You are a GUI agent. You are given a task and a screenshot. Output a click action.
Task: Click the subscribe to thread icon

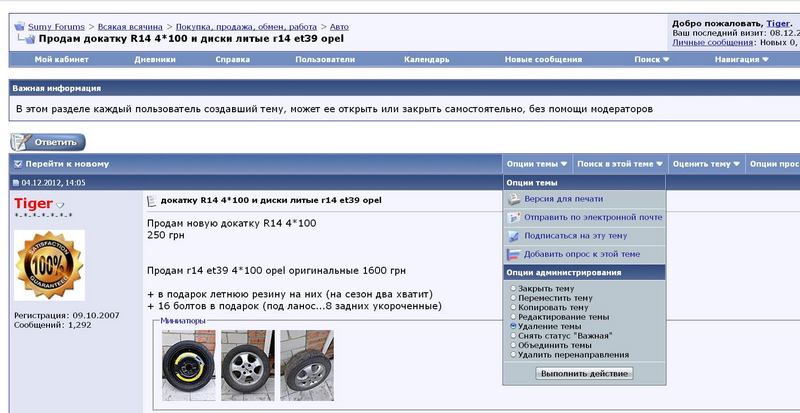515,236
